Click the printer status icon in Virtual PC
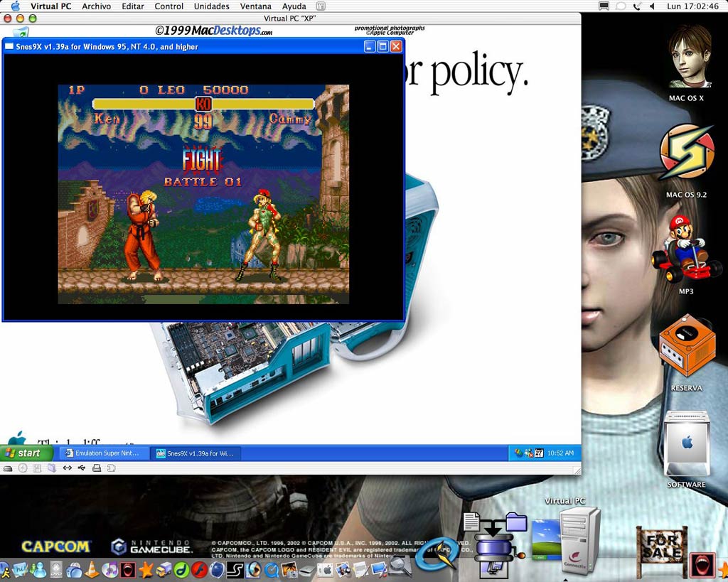 point(97,468)
